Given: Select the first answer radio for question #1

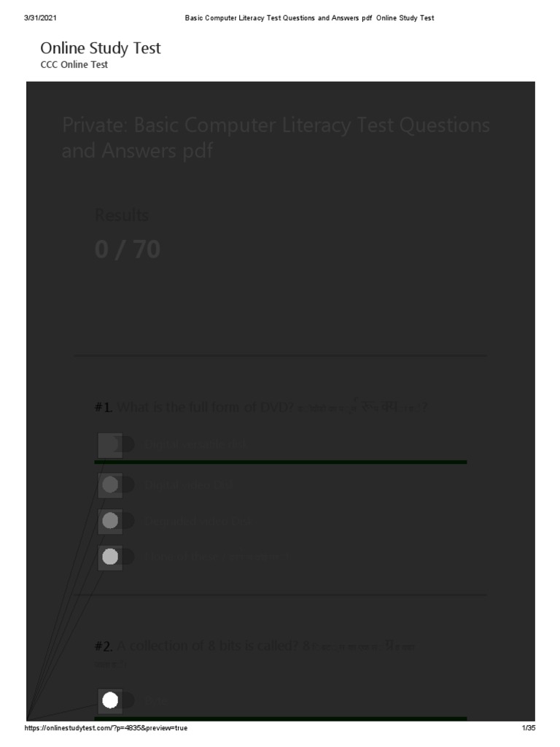Looking at the screenshot, I should 110,444.
